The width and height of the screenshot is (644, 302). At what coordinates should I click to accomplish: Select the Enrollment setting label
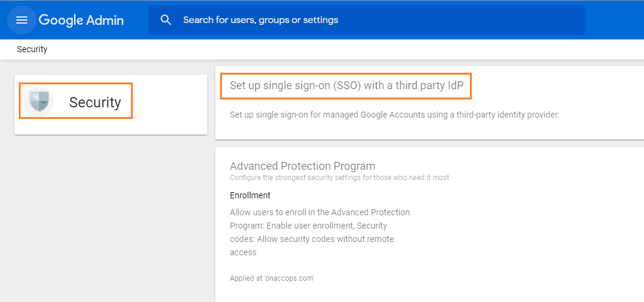tap(250, 195)
